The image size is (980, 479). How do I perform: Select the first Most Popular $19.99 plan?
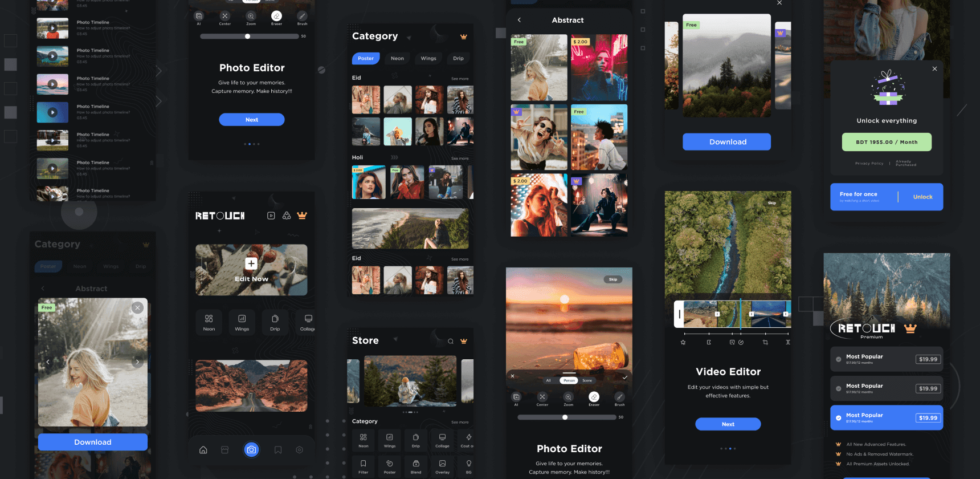886,359
